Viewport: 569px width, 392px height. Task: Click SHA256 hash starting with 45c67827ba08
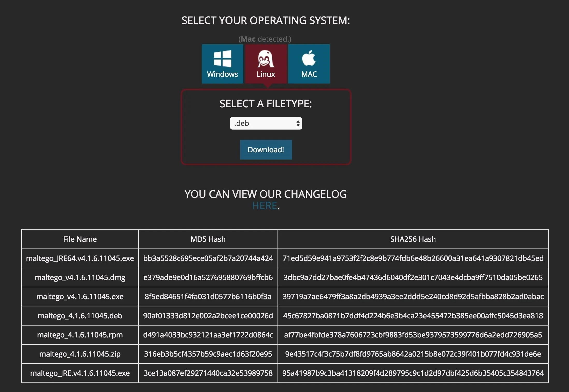point(413,316)
